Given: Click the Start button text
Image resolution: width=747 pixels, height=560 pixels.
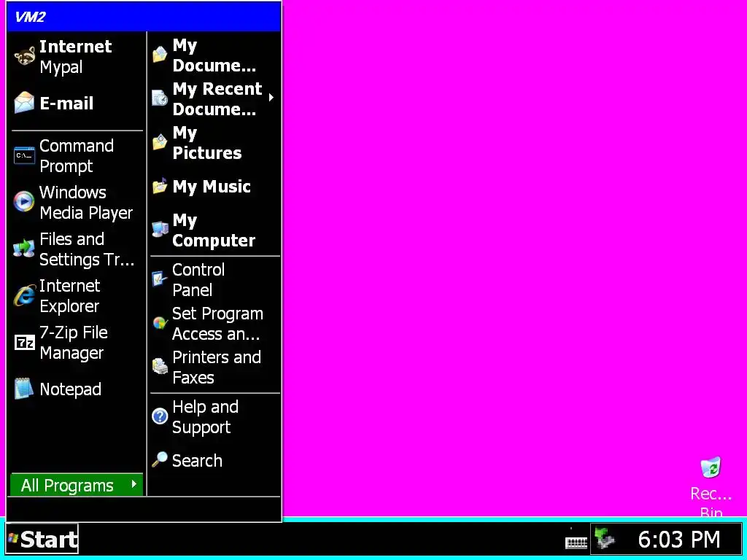Looking at the screenshot, I should coord(49,540).
